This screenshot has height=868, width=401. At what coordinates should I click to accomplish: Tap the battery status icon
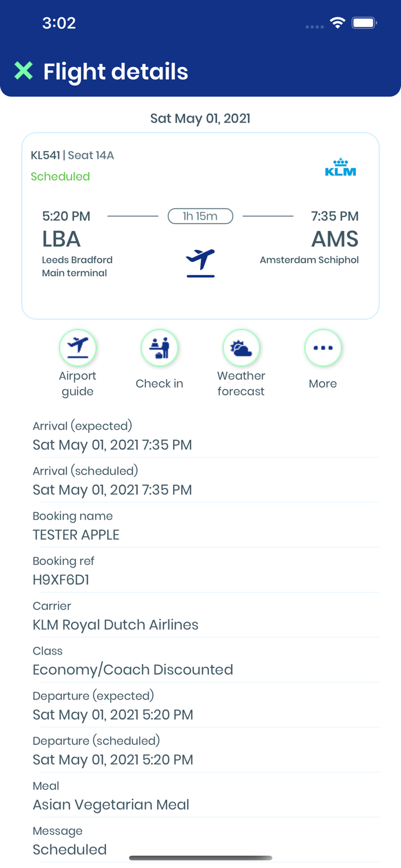pos(365,23)
